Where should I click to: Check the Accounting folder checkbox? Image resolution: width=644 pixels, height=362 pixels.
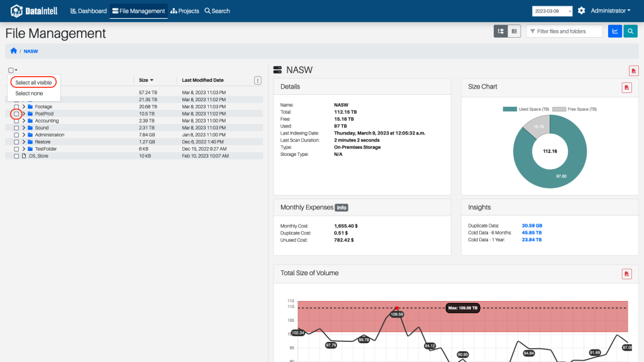pyautogui.click(x=16, y=121)
